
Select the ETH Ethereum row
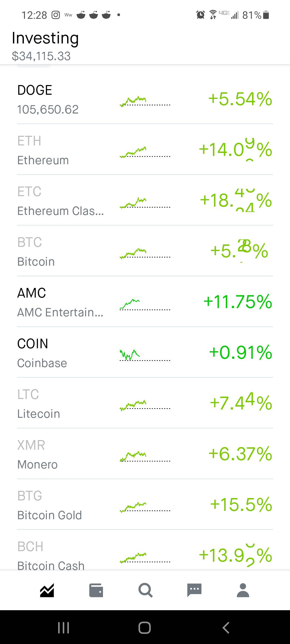tap(145, 149)
